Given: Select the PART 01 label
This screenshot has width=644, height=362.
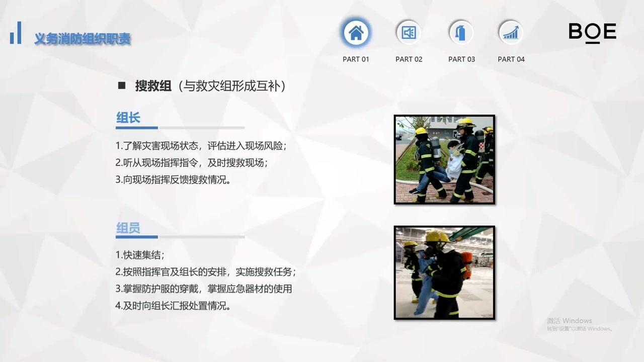Looking at the screenshot, I should coord(356,59).
